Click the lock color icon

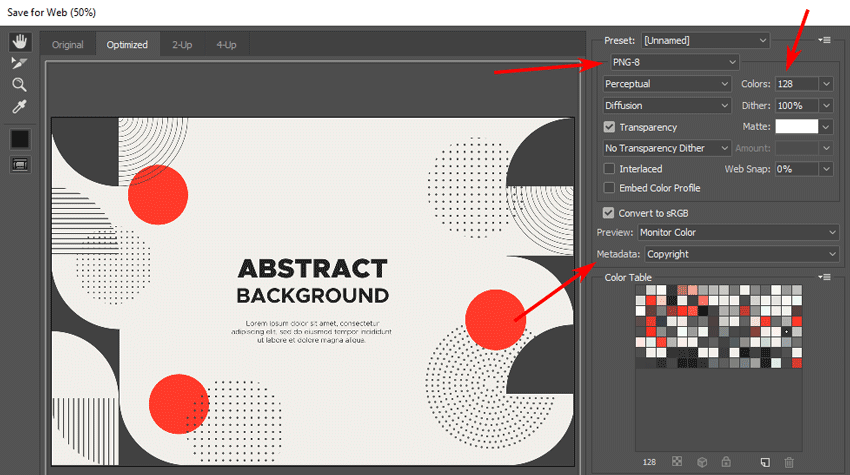coord(727,462)
